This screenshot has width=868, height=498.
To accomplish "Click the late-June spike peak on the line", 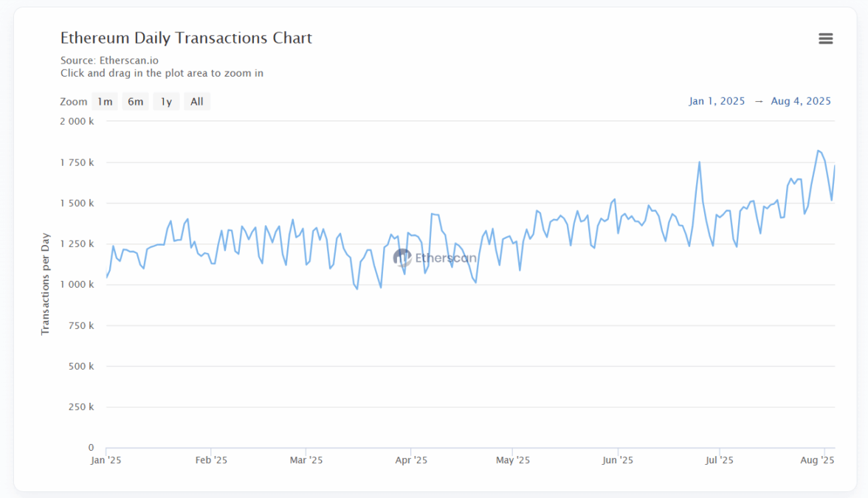I will pos(700,162).
